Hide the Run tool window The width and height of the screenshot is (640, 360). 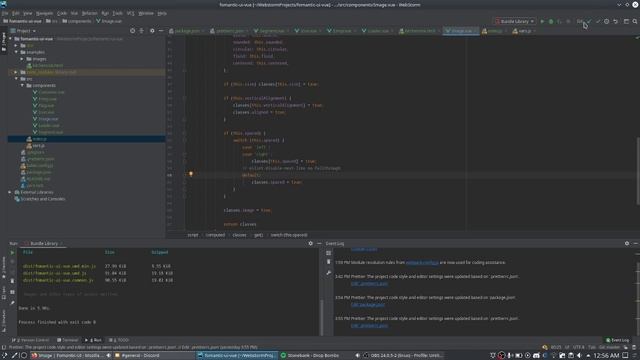pyautogui.click(x=319, y=243)
